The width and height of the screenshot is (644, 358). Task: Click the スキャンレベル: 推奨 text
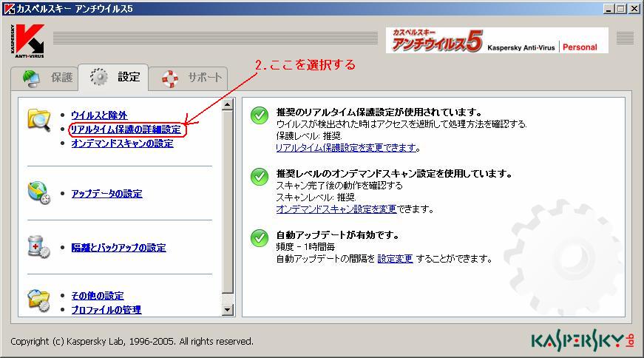(316, 197)
